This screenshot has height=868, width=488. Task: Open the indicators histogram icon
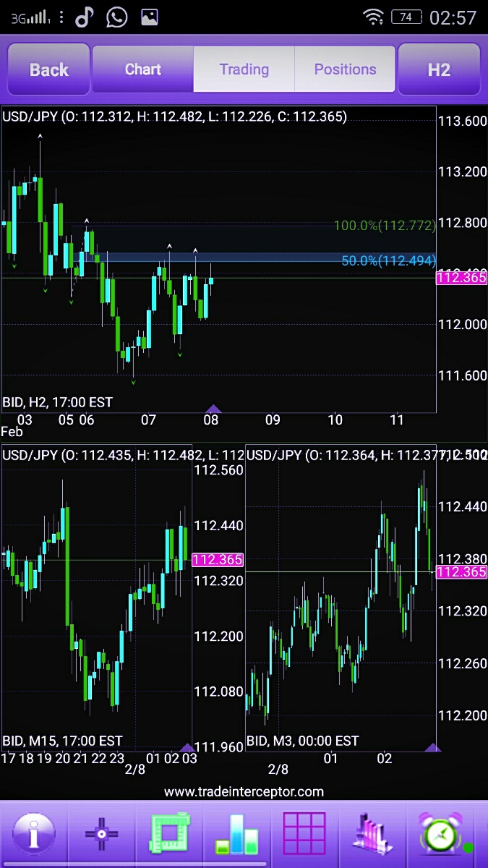point(372,834)
